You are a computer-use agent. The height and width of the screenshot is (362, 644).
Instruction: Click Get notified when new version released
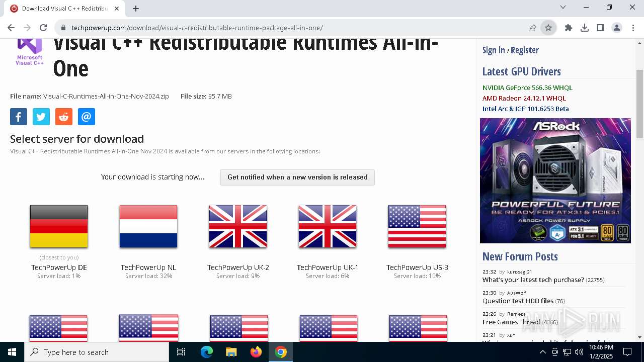click(297, 177)
